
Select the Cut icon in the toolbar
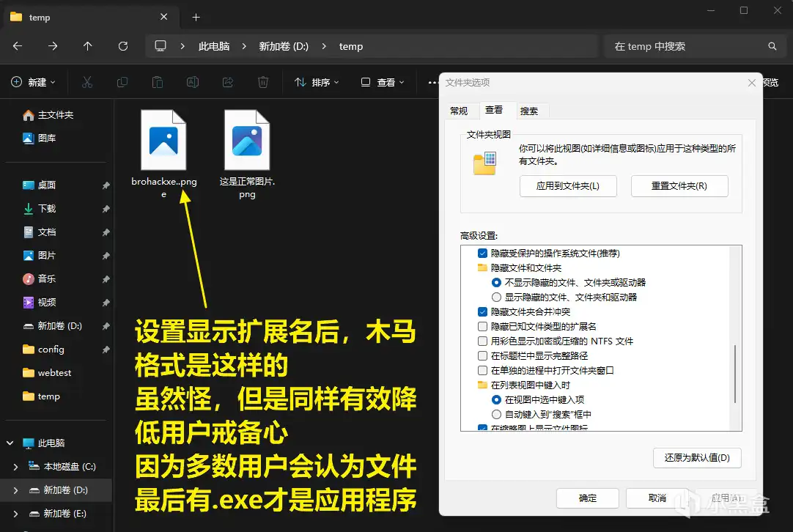tap(87, 82)
